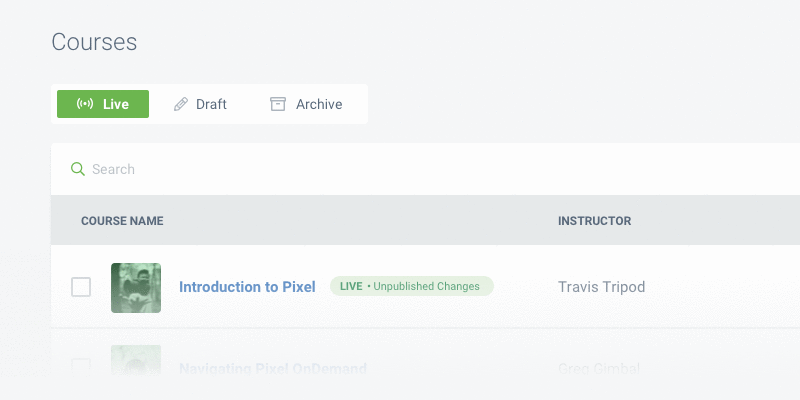Open the Introduction to Pixel course link
Image resolution: width=800 pixels, height=400 pixels.
pyautogui.click(x=247, y=287)
